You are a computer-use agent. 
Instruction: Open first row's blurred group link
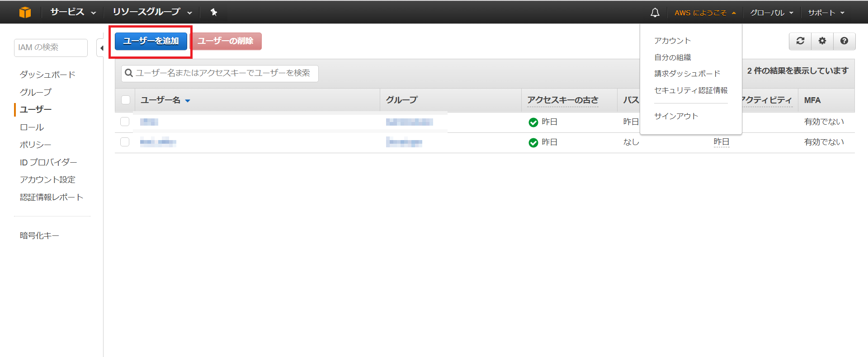[409, 122]
